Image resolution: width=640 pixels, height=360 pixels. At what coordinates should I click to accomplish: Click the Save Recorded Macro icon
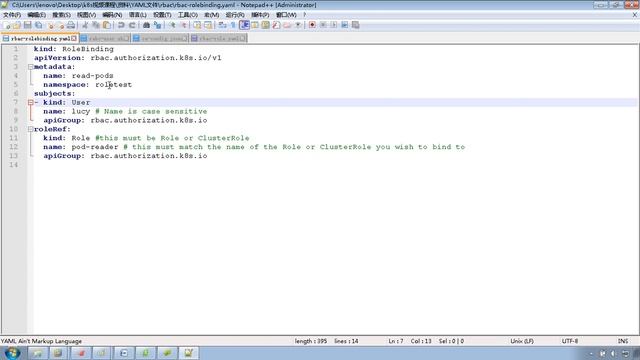pyautogui.click(x=356, y=25)
